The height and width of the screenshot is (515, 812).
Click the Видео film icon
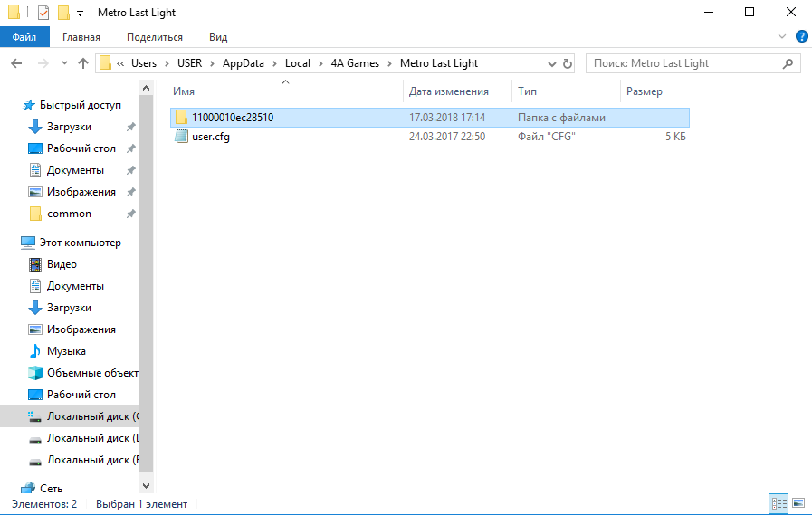tap(34, 264)
